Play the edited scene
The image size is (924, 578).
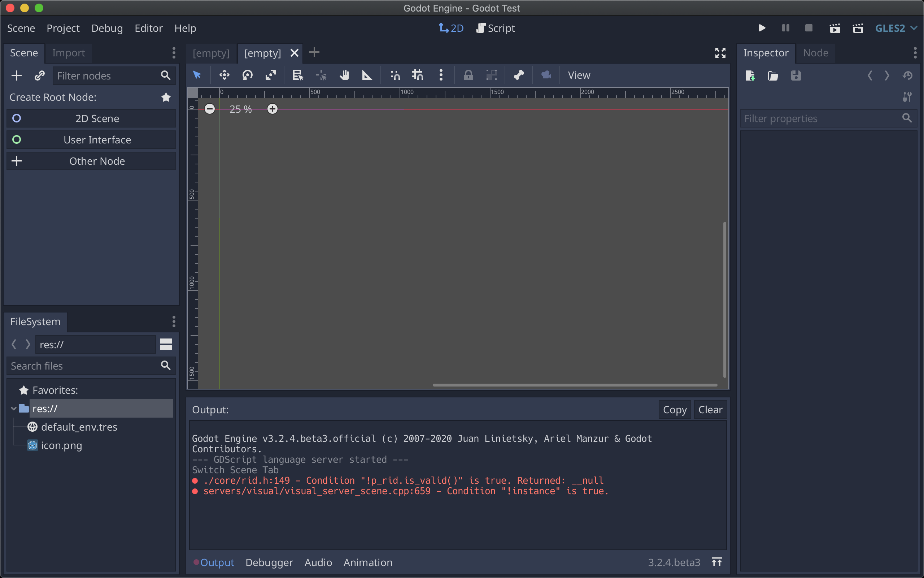point(834,28)
